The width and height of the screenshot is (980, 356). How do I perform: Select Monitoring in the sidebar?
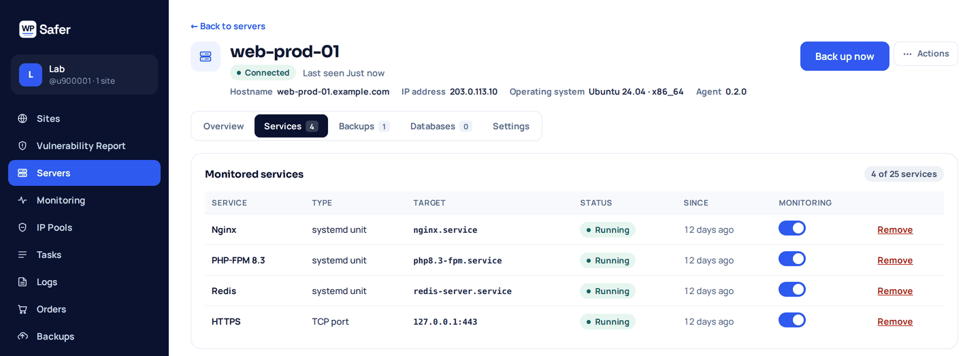84,200
